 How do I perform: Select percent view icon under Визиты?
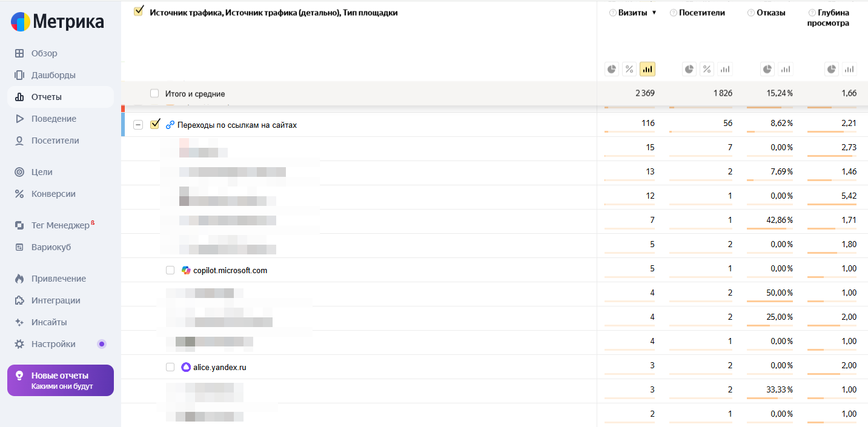click(629, 69)
